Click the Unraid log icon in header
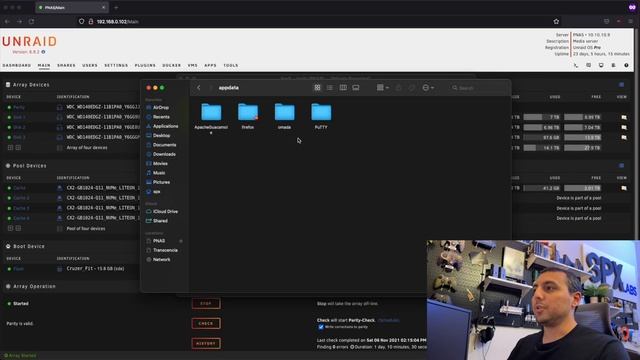 [x=613, y=65]
